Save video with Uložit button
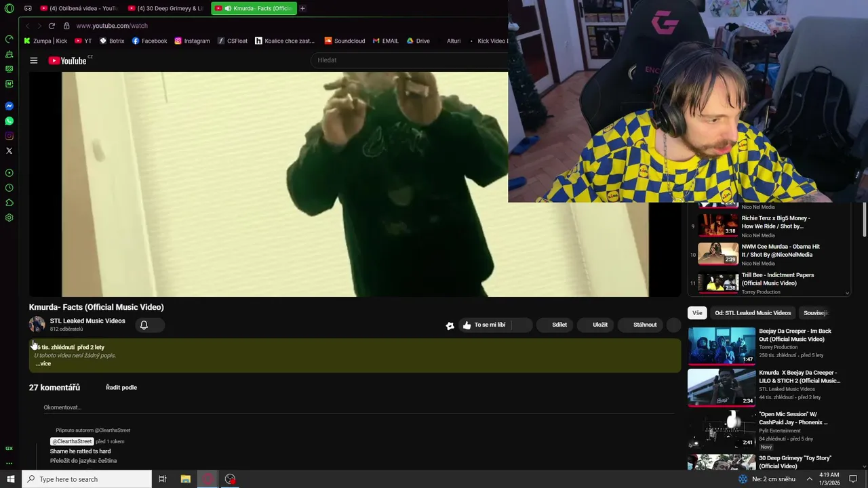The width and height of the screenshot is (868, 488). click(594, 325)
